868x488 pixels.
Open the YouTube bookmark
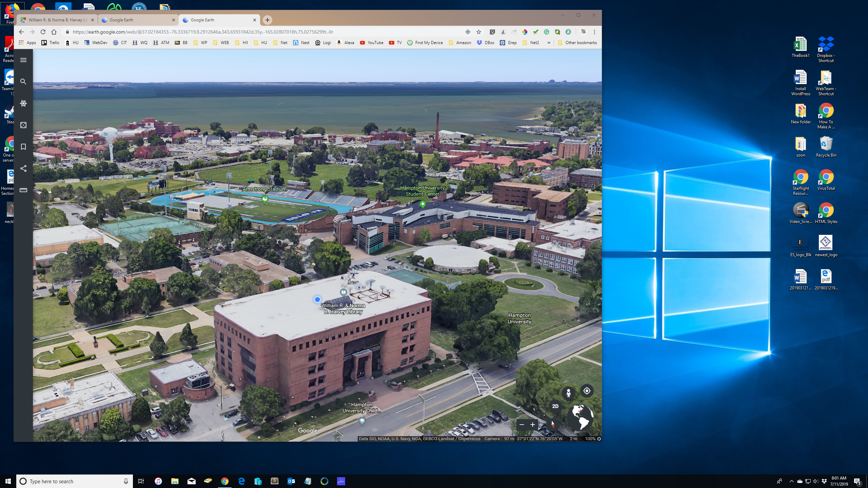pyautogui.click(x=372, y=43)
